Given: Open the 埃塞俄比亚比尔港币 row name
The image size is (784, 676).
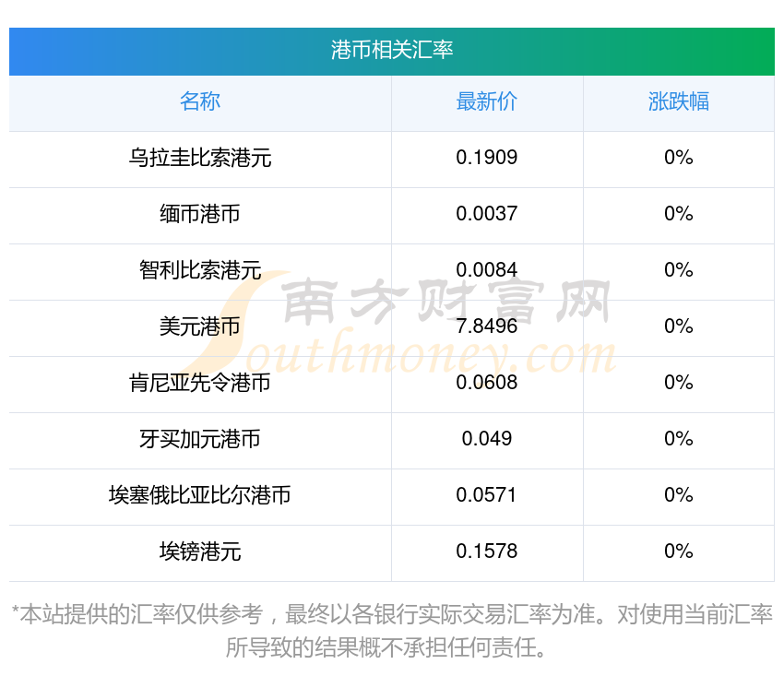Looking at the screenshot, I should (200, 495).
